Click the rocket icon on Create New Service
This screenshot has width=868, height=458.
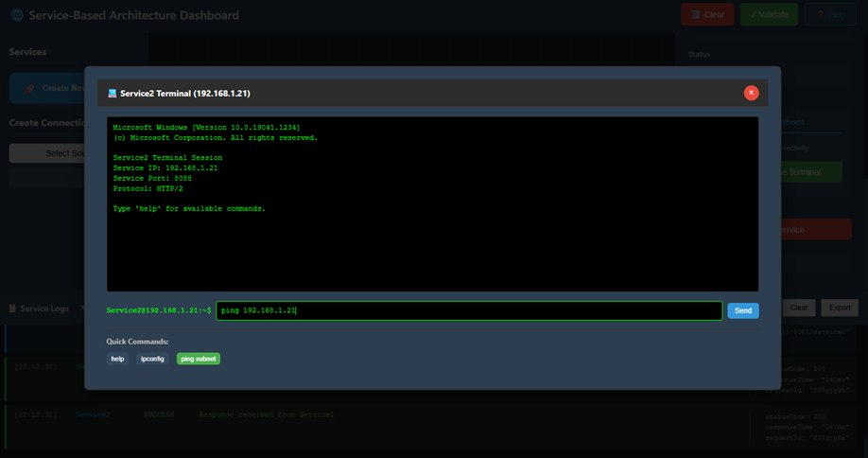pyautogui.click(x=30, y=88)
